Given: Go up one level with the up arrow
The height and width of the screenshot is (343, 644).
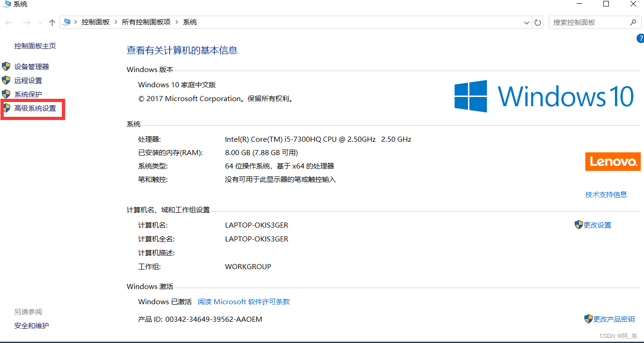Looking at the screenshot, I should tap(52, 23).
